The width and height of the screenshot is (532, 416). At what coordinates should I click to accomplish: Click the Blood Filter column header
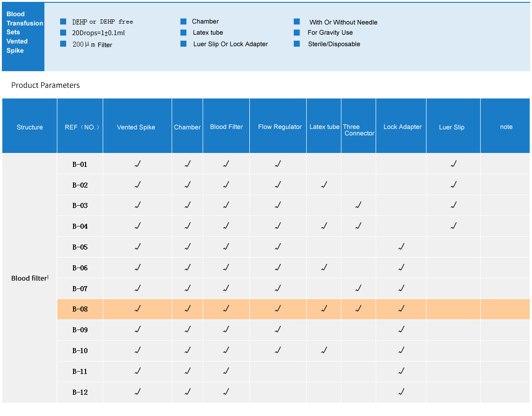[x=226, y=127]
